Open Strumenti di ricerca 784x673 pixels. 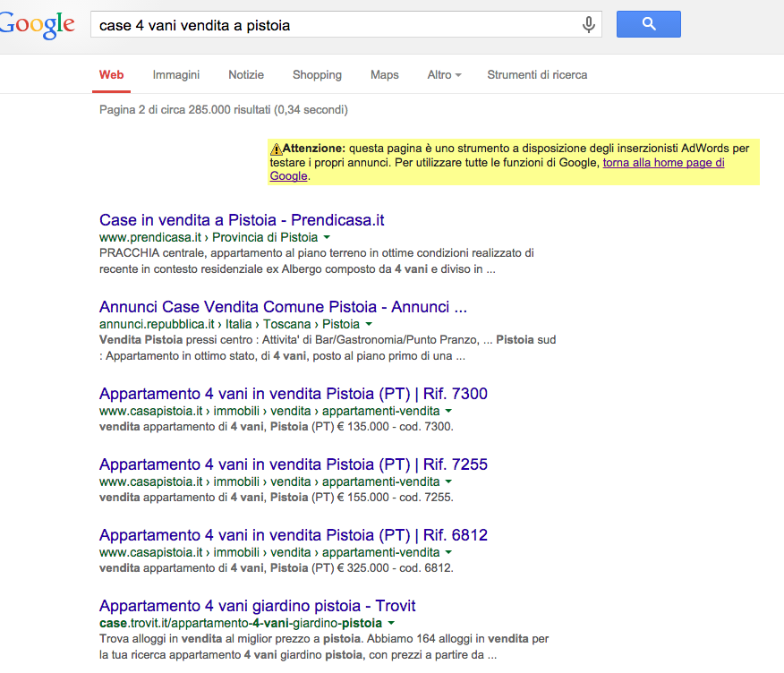point(537,75)
